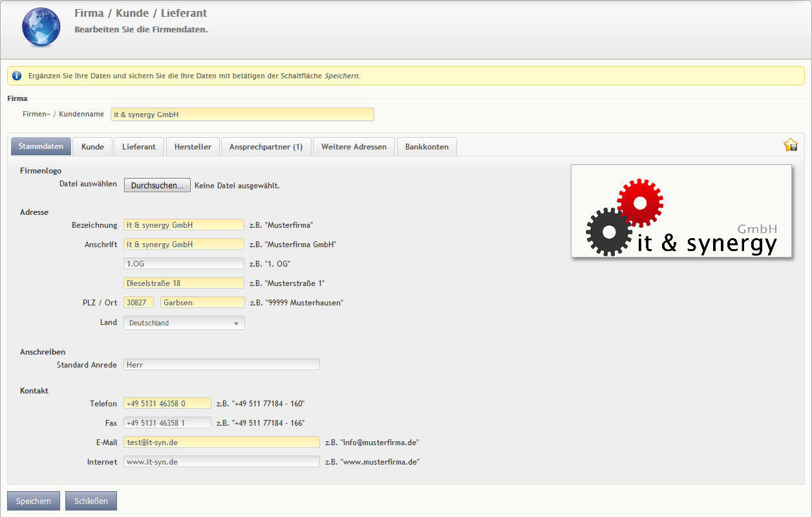Click the Standard Anrede field
The width and height of the screenshot is (812, 517).
pyautogui.click(x=222, y=365)
